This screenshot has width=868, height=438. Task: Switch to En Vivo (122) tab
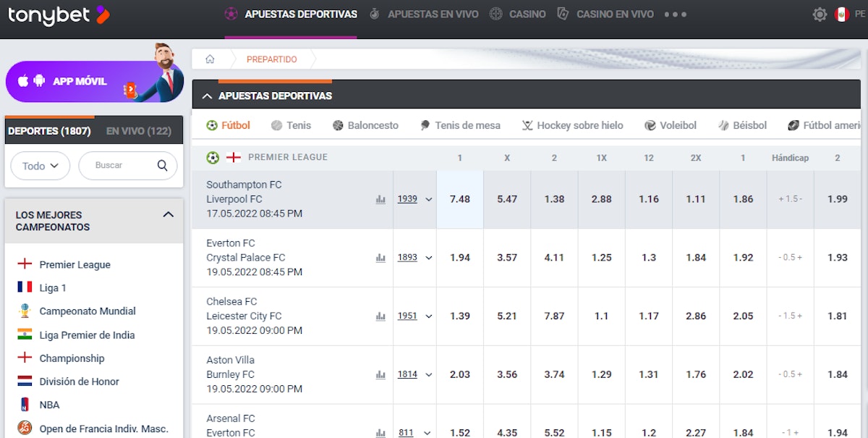tap(138, 131)
